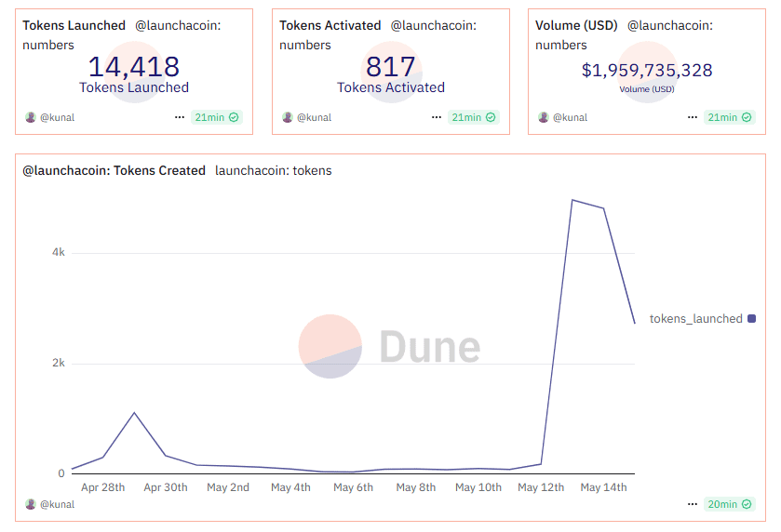Open @kunal profile link on Tokens Activated card
Viewport: 781px width, 532px height.
(315, 117)
